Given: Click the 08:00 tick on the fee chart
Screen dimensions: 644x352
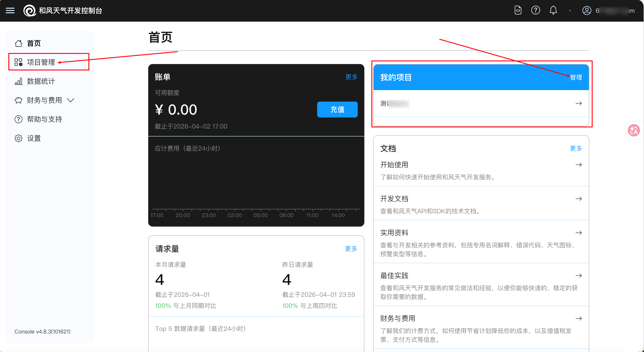Looking at the screenshot, I should pos(286,215).
